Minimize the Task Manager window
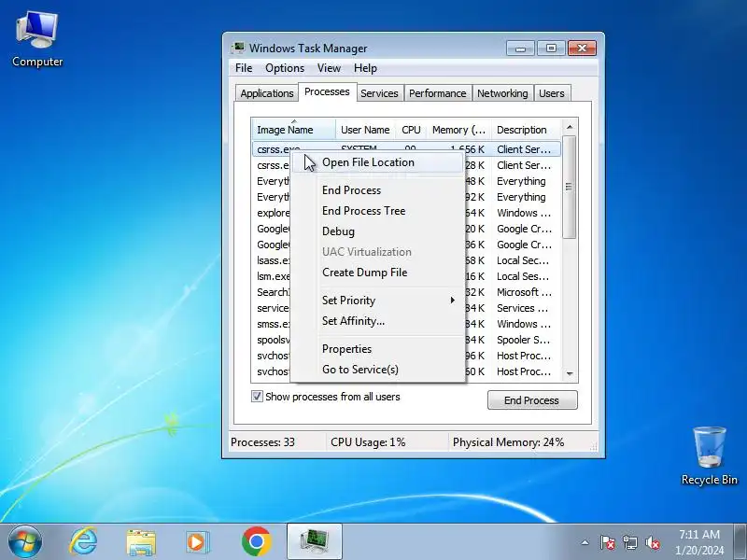747x560 pixels. click(x=520, y=49)
